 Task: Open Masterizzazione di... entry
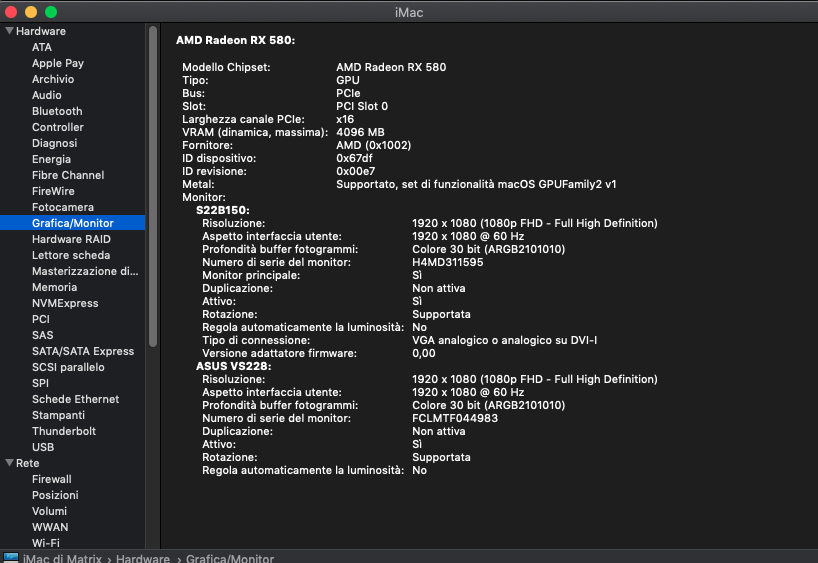[x=85, y=271]
